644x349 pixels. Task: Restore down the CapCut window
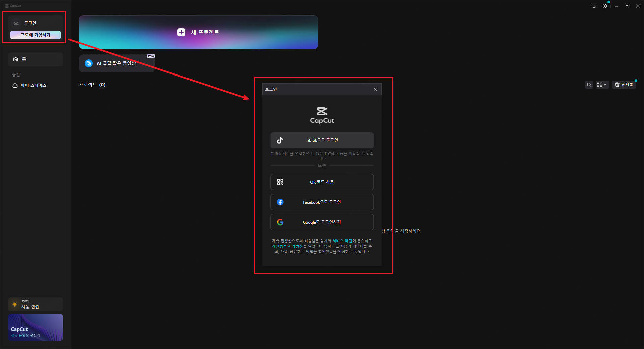point(627,6)
